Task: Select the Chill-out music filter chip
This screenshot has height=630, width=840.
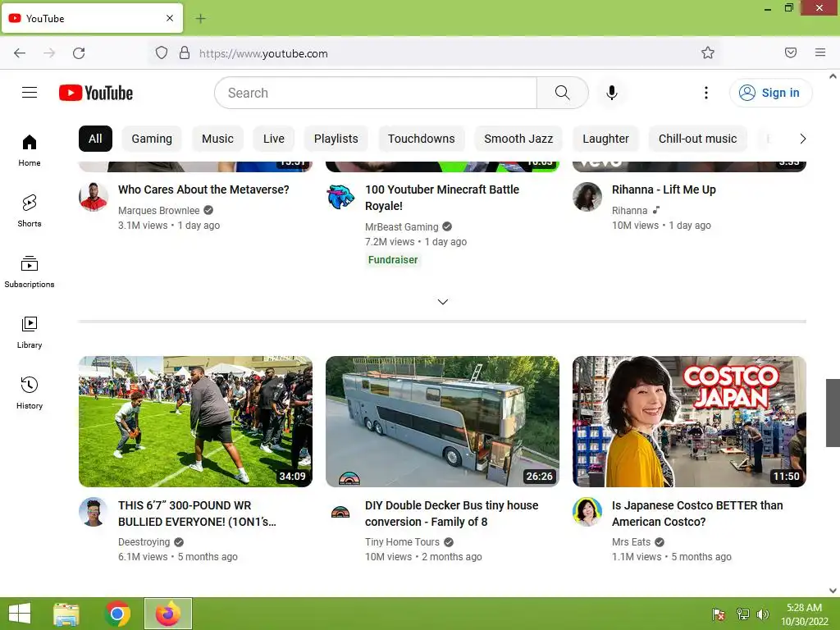Action: (x=697, y=139)
